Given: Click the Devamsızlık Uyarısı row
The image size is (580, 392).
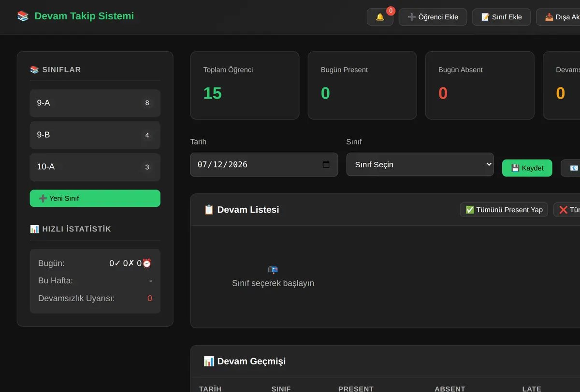Looking at the screenshot, I should point(95,298).
